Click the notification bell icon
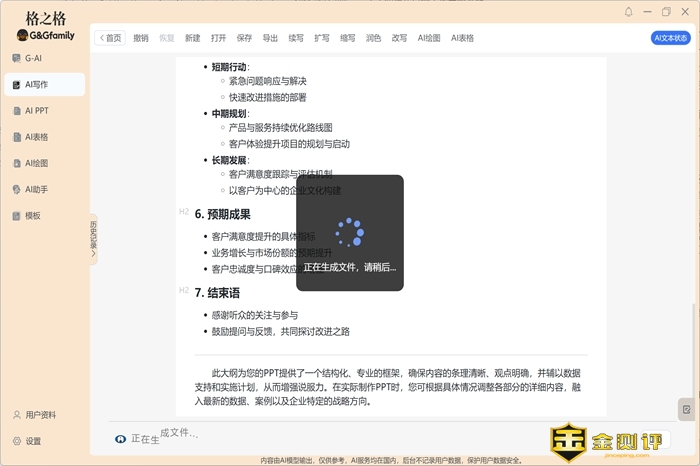The width and height of the screenshot is (700, 466). pyautogui.click(x=629, y=12)
